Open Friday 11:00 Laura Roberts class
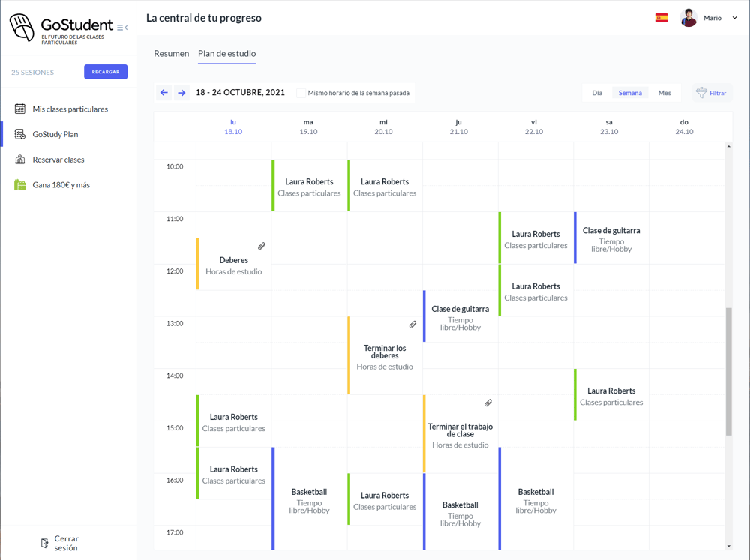 tap(535, 238)
